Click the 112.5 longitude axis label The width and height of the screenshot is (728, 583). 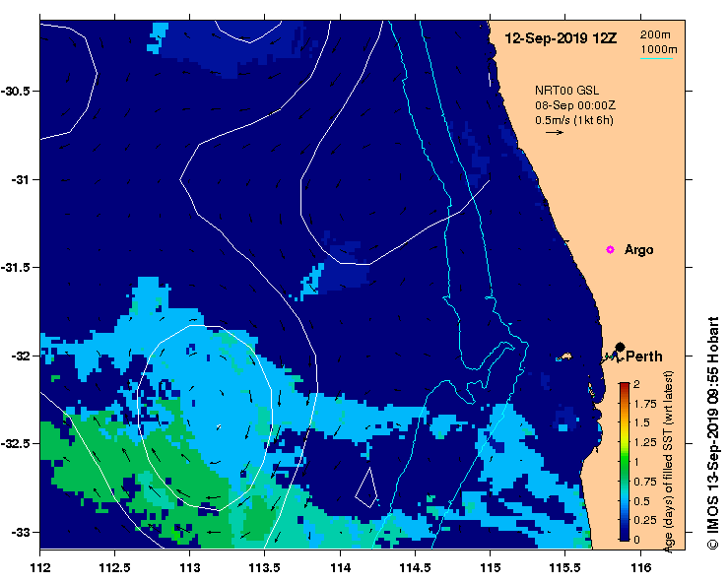pos(114,567)
